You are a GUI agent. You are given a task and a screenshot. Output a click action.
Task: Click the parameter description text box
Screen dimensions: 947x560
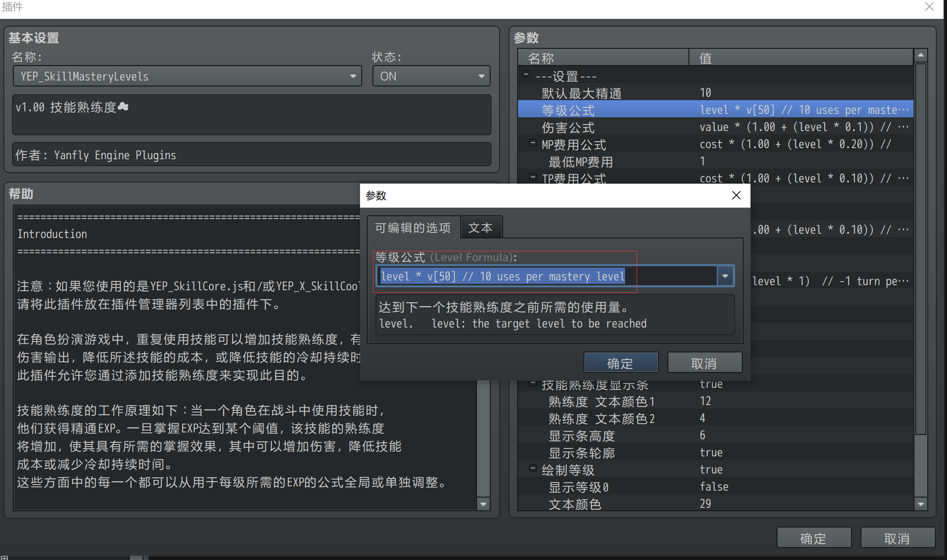555,315
